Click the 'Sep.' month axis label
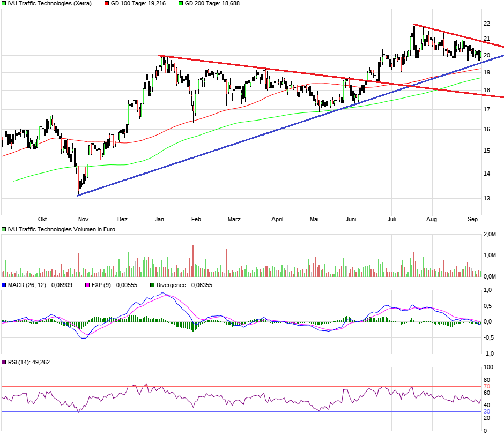Viewport: 504px width, 436px height. 473,219
